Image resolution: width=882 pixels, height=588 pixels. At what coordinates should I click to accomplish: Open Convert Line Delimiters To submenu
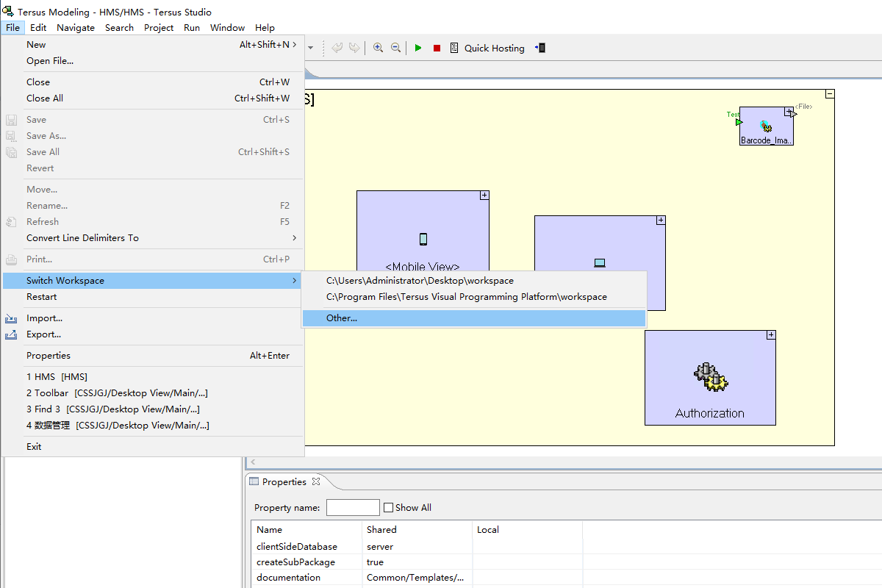coord(153,238)
